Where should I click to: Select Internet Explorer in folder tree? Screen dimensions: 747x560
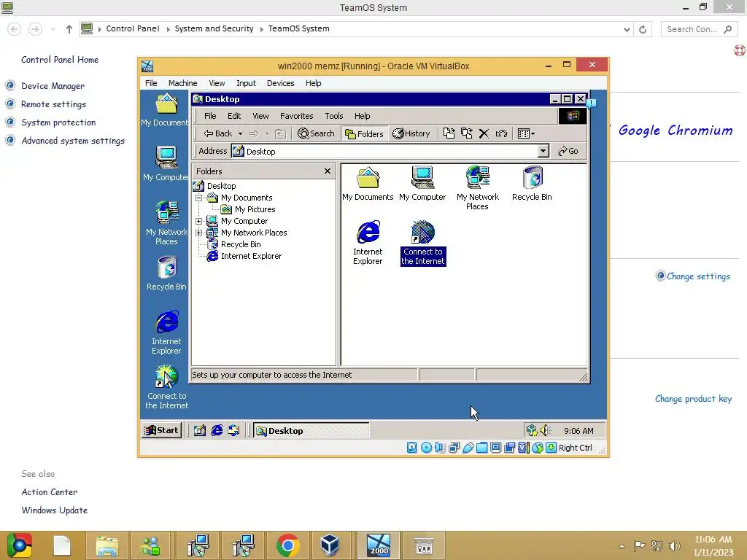pos(251,256)
